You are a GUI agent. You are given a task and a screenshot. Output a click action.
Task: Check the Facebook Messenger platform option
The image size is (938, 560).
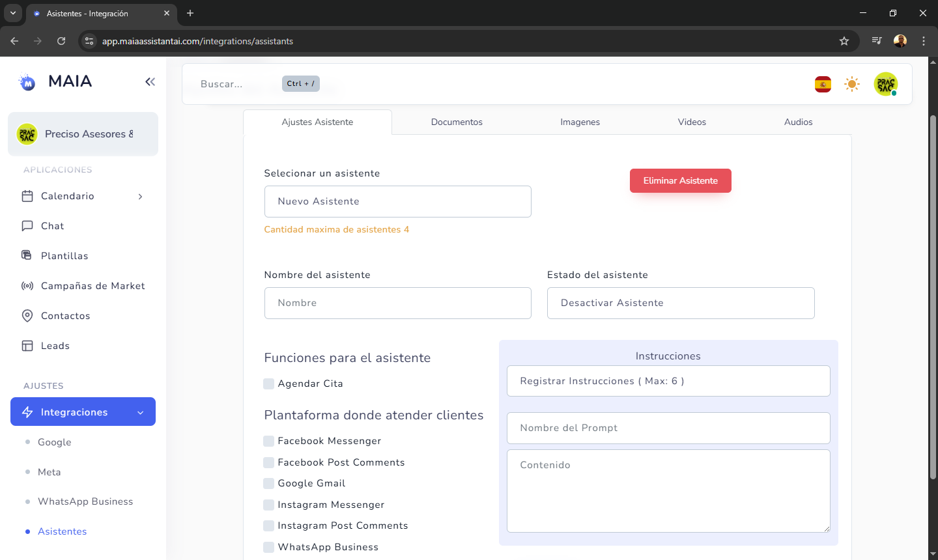(x=268, y=441)
